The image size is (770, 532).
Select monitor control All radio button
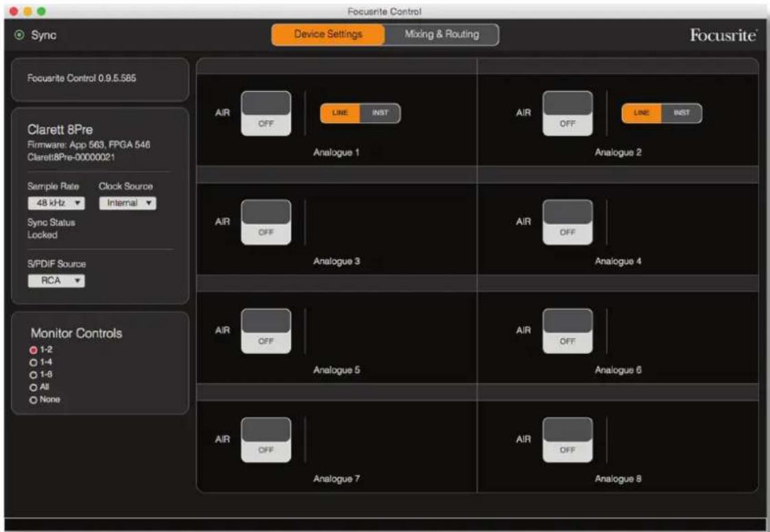pos(34,387)
